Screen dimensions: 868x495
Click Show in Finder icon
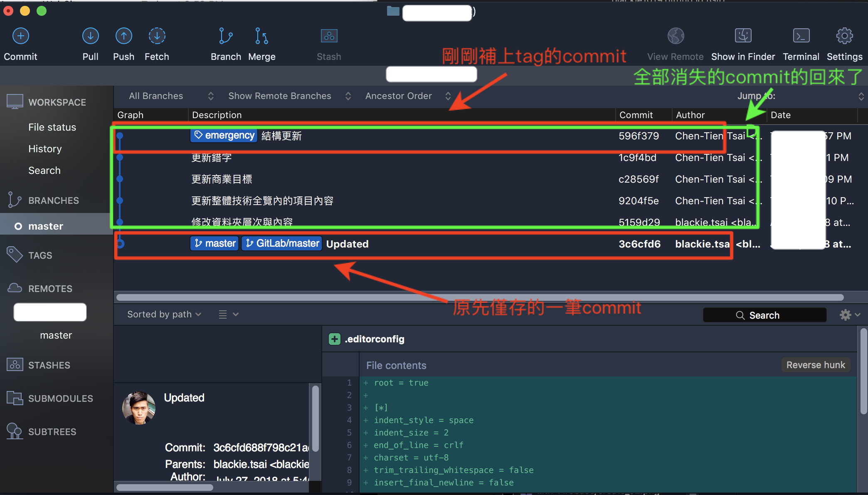tap(743, 37)
